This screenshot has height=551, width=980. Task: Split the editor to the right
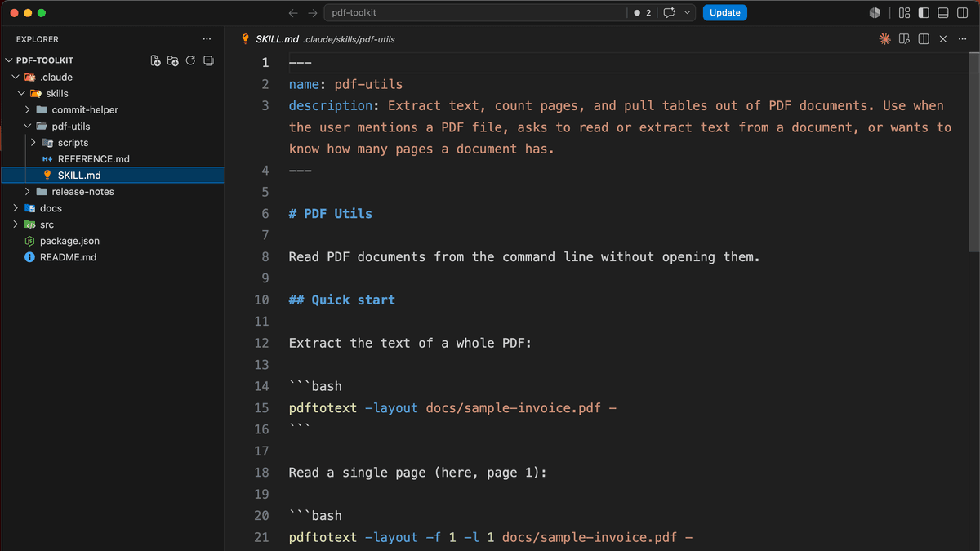click(x=924, y=38)
